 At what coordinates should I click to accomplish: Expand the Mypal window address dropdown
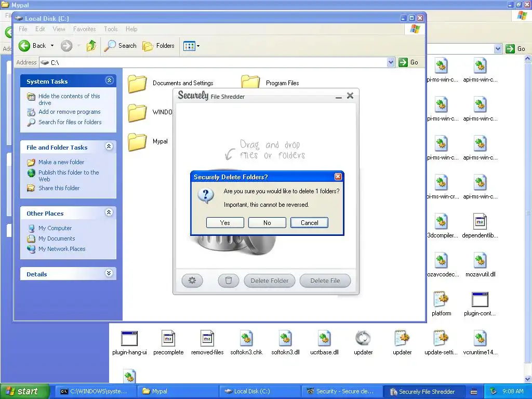pos(497,49)
